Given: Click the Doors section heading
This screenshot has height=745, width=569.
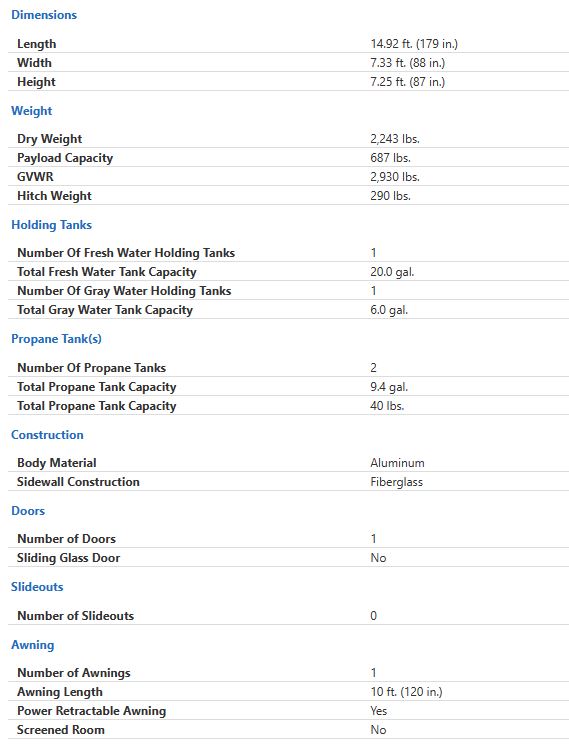Looking at the screenshot, I should 28,511.
